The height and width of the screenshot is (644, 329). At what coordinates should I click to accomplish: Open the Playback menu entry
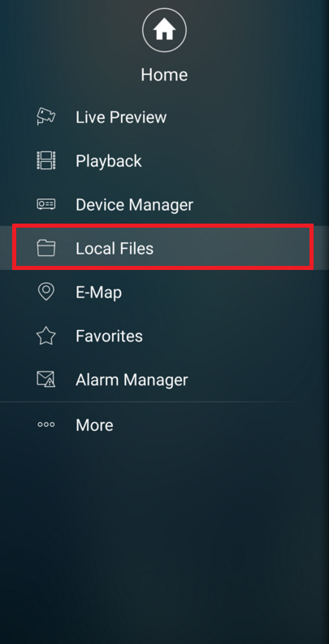pos(109,160)
